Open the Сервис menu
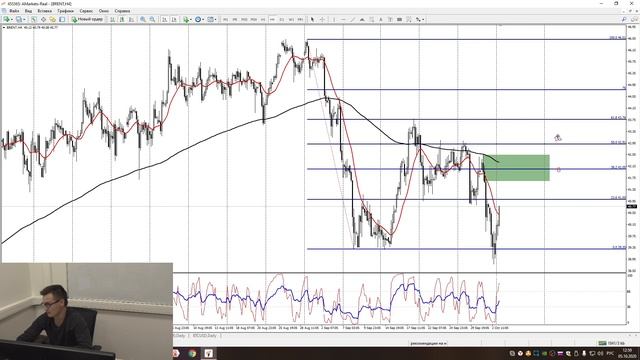The image size is (640, 360). pos(86,11)
